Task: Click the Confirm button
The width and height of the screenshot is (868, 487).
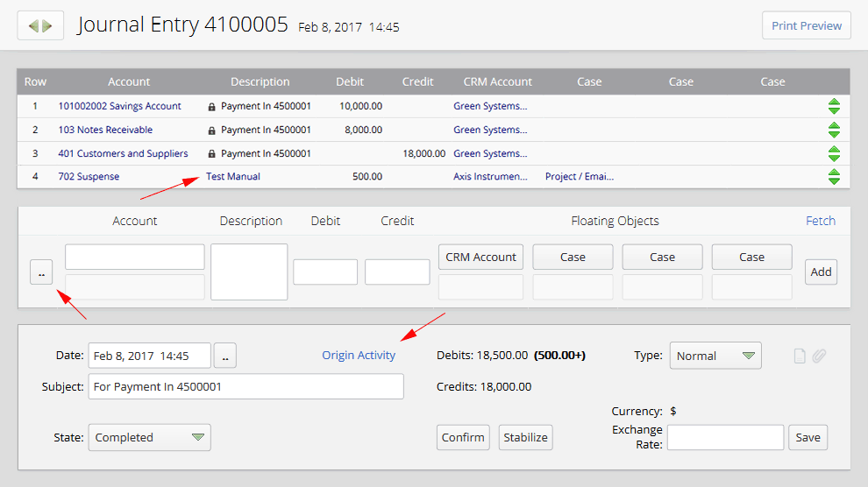Action: (463, 437)
